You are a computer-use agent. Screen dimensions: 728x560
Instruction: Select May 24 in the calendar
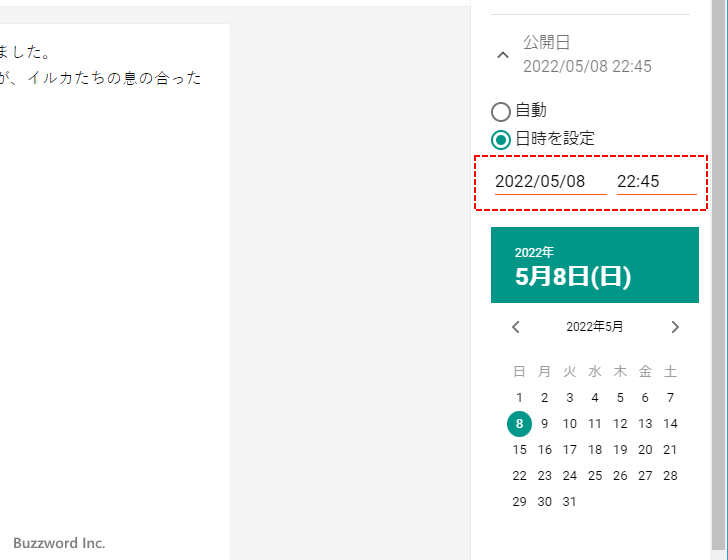pos(570,475)
